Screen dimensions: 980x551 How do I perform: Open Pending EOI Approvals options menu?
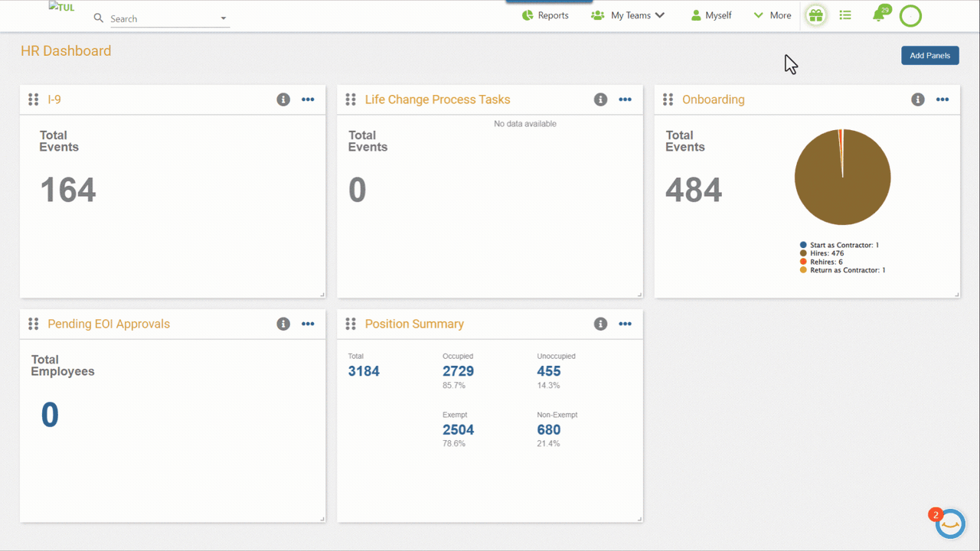(308, 324)
